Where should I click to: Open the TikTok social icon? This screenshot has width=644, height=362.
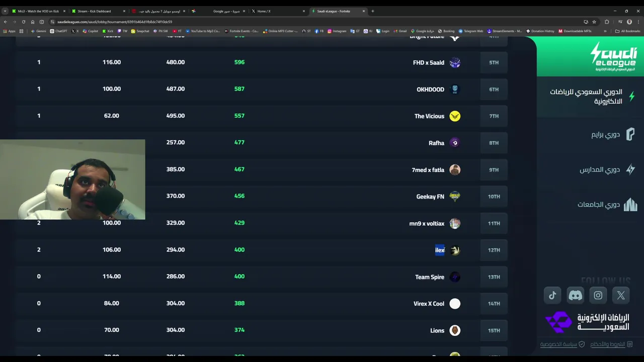click(552, 296)
